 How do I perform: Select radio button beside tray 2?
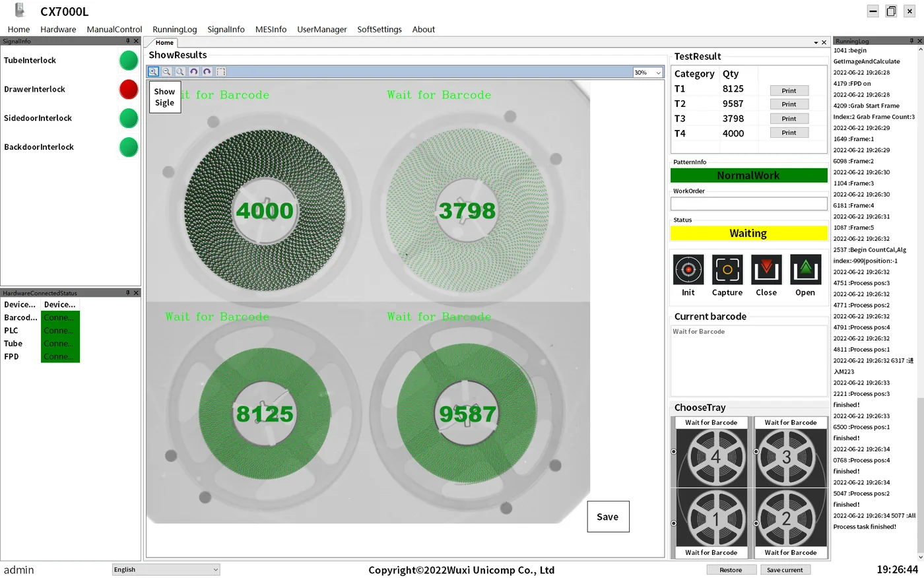(756, 523)
